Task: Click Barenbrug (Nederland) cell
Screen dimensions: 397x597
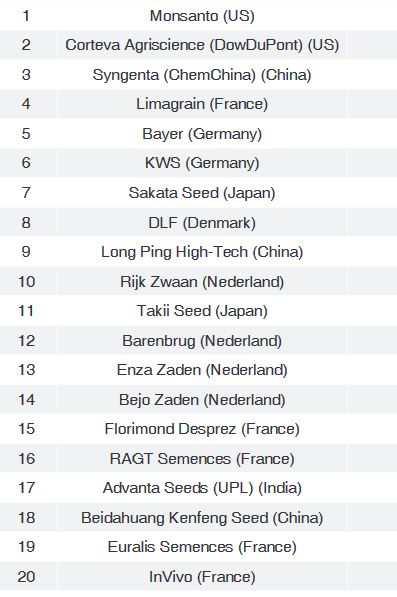Action: click(202, 340)
